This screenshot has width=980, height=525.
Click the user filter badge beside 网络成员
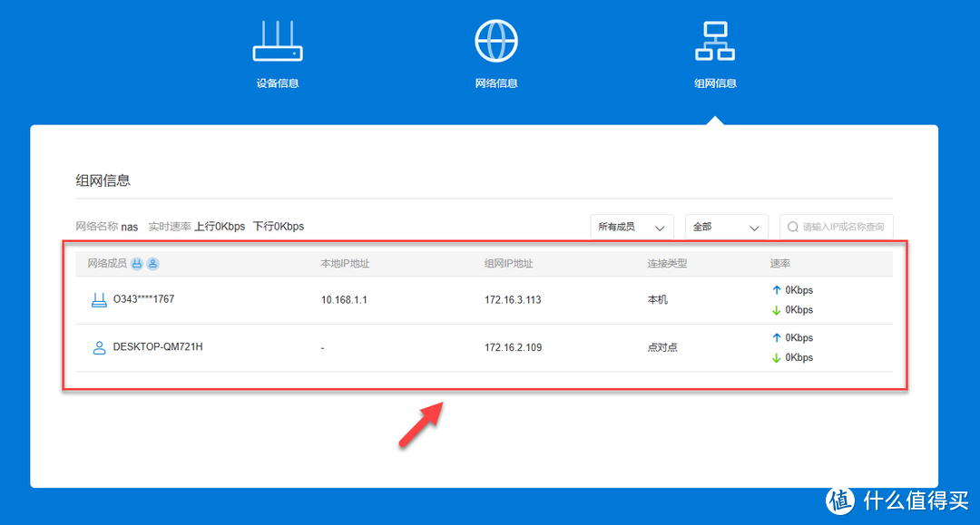click(153, 264)
